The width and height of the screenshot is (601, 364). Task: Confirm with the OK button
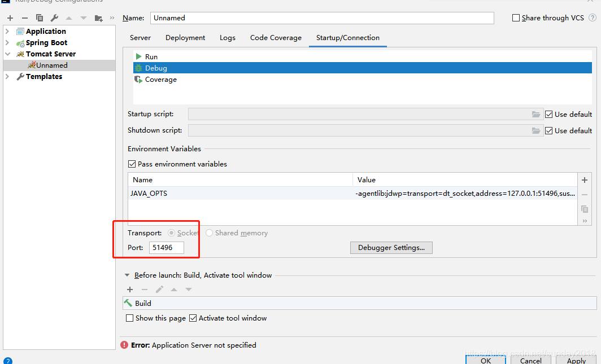click(x=486, y=360)
